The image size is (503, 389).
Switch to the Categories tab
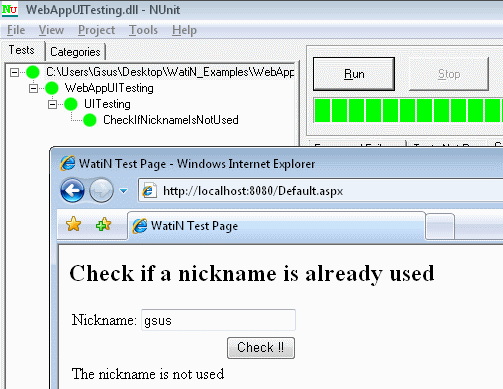(75, 52)
